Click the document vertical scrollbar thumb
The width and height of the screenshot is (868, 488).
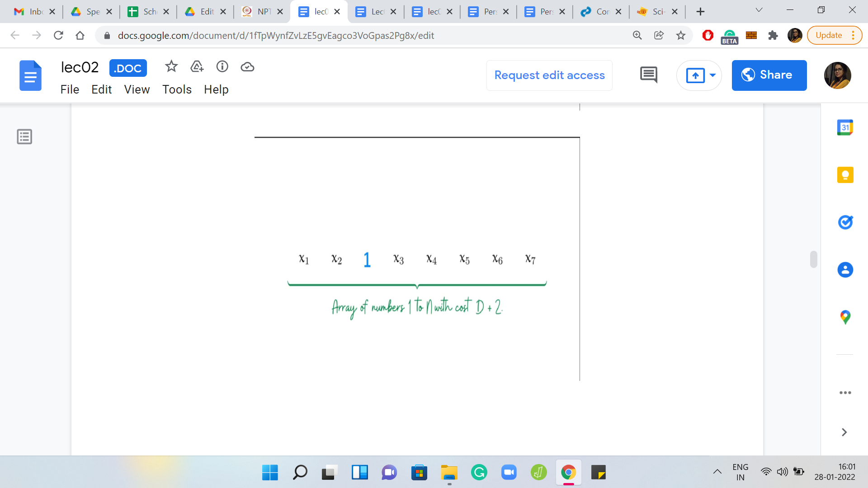point(813,259)
